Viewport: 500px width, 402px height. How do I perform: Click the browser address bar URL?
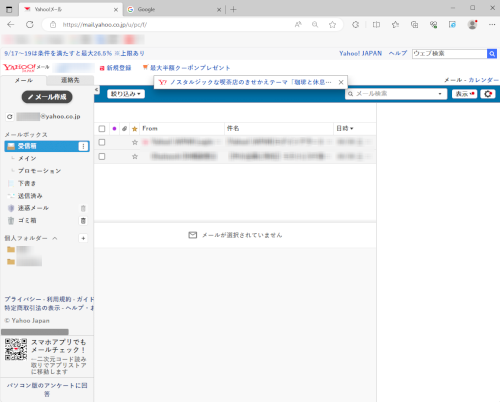(105, 25)
